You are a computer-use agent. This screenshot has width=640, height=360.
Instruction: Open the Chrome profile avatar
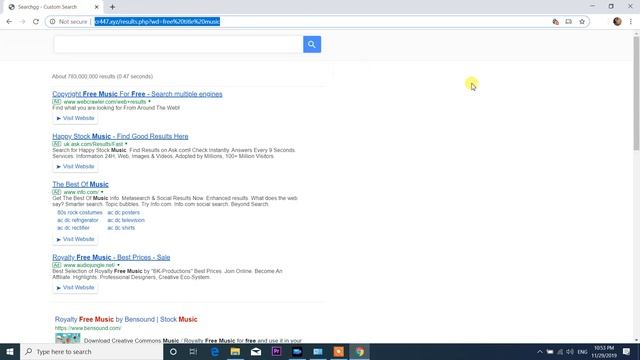pos(617,22)
